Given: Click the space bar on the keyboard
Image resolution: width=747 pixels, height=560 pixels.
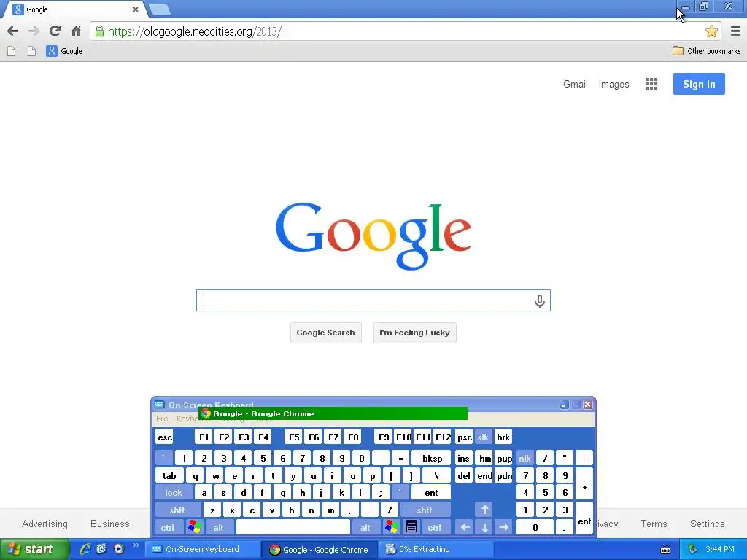Looking at the screenshot, I should [x=293, y=528].
